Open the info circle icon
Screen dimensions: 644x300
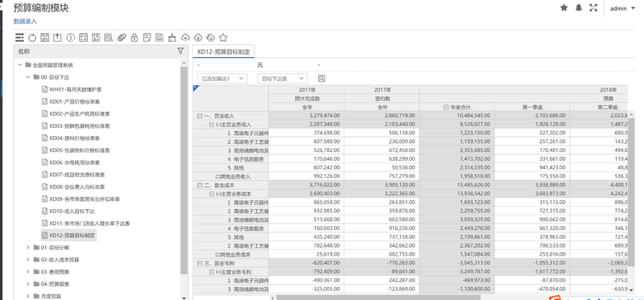click(x=71, y=38)
